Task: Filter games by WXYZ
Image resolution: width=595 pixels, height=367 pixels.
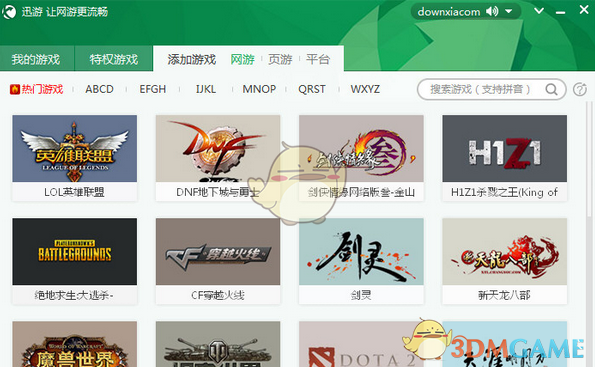Action: 365,89
